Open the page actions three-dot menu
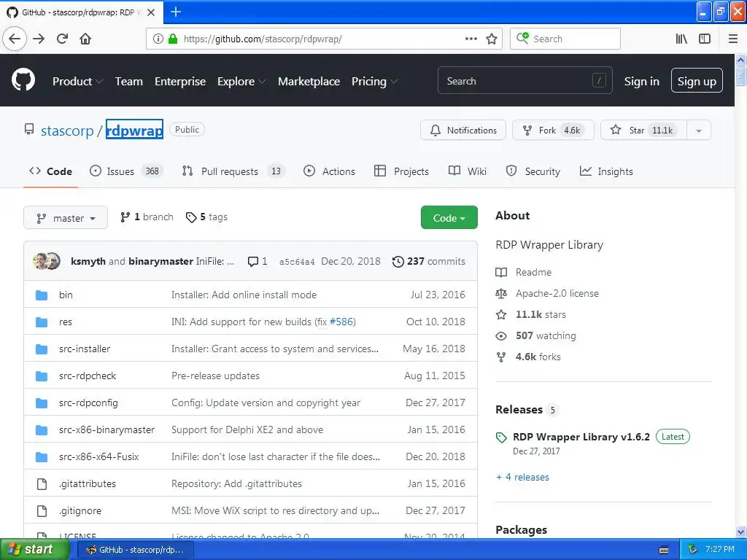The height and width of the screenshot is (560, 747). pos(471,39)
